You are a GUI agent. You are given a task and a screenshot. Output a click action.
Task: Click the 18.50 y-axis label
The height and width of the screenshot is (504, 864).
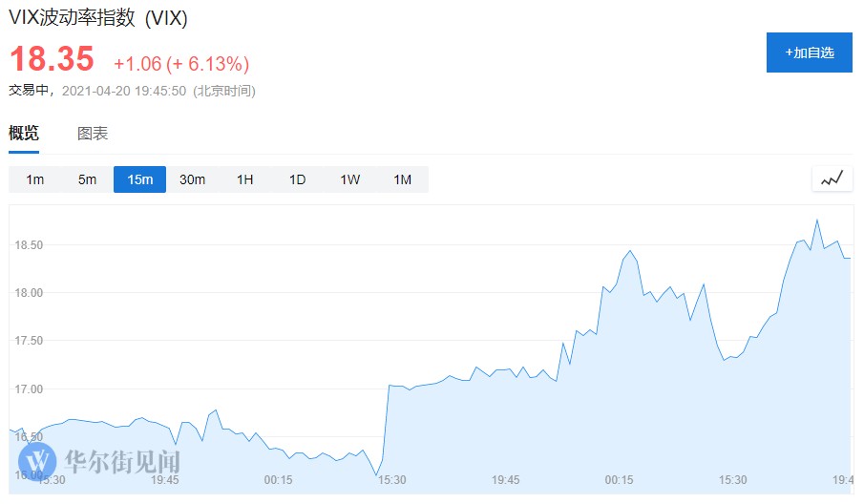click(x=29, y=245)
